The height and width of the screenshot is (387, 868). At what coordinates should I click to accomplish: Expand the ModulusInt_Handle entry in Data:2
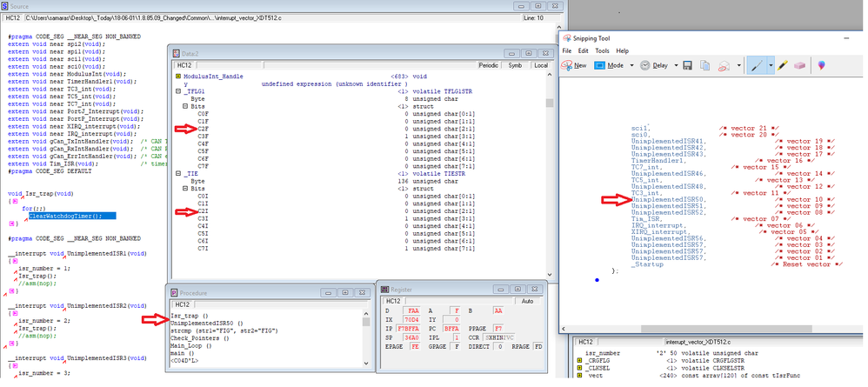pos(177,76)
